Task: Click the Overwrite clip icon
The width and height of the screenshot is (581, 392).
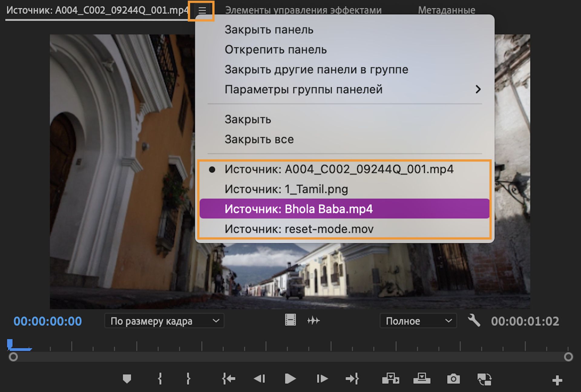Action: point(421,378)
